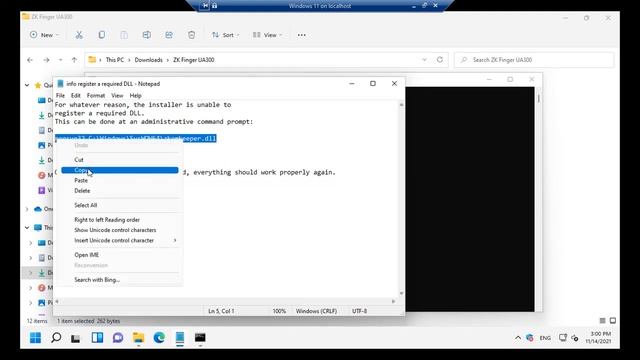Open the Notepad File menu
This screenshot has height=360, width=640.
point(60,96)
